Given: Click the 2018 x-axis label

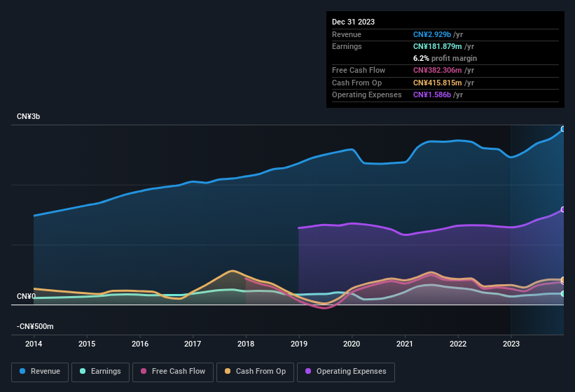Looking at the screenshot, I should coord(246,344).
